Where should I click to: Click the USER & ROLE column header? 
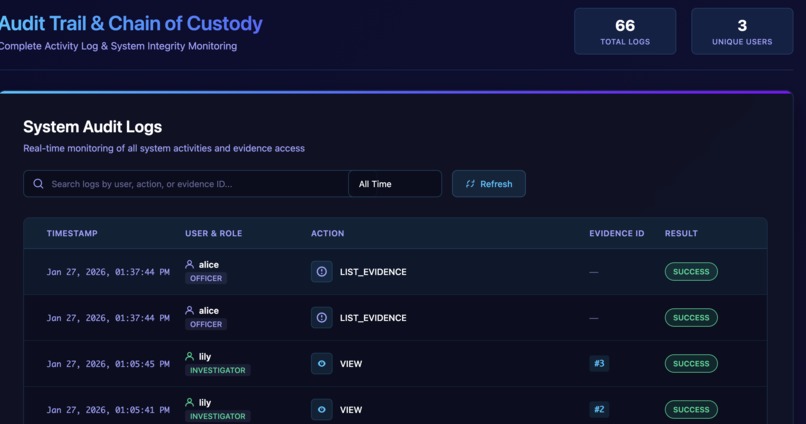(x=213, y=233)
